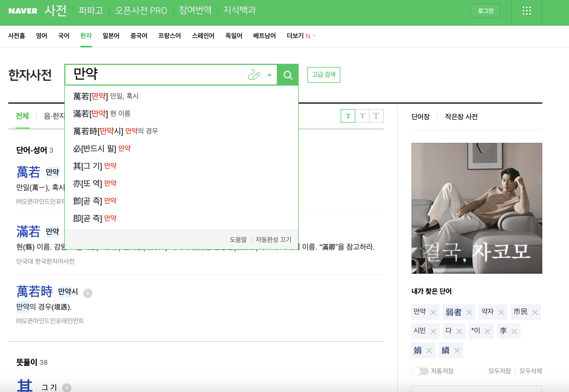569x392 pixels.
Task: Select the small font size T button
Action: (x=348, y=116)
